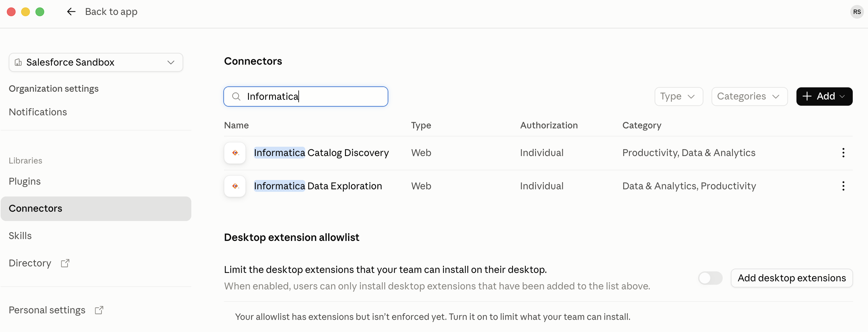The width and height of the screenshot is (868, 332).
Task: Open the Directory link in sidebar
Action: coord(30,263)
